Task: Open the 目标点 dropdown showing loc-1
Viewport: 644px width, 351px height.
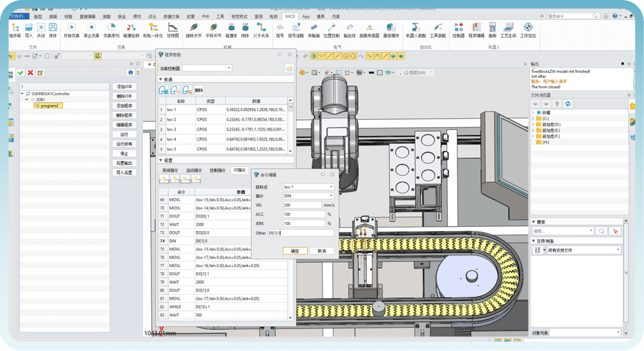Action: coord(308,187)
